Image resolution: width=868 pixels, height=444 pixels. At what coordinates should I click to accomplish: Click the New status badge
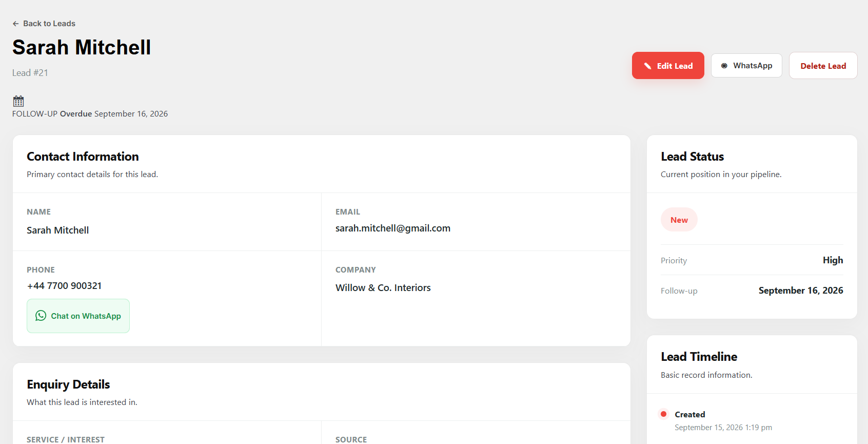679,220
